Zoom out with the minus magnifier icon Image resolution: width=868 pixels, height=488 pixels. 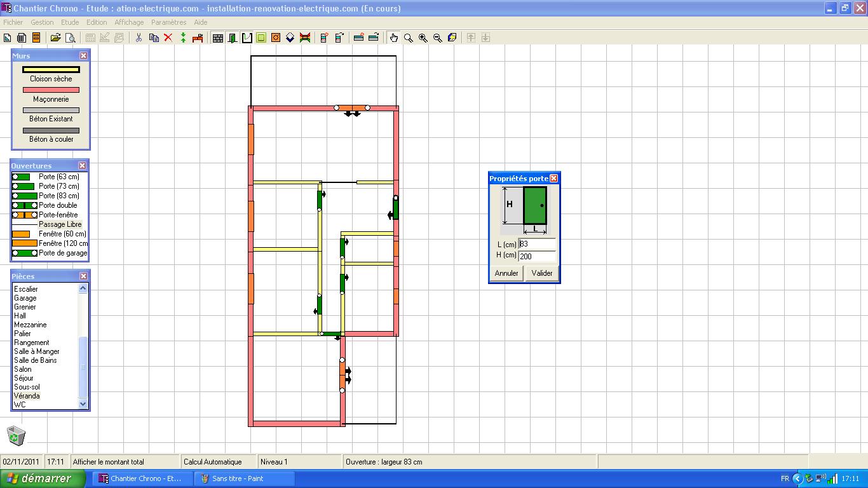click(x=438, y=37)
